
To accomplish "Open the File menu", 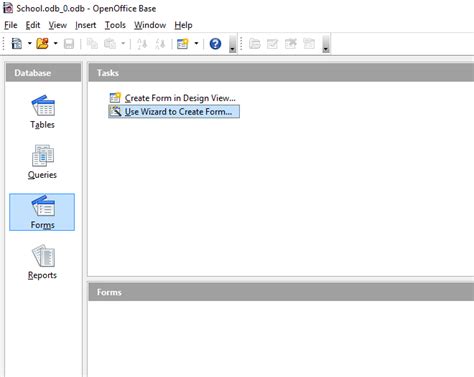I will [x=11, y=25].
